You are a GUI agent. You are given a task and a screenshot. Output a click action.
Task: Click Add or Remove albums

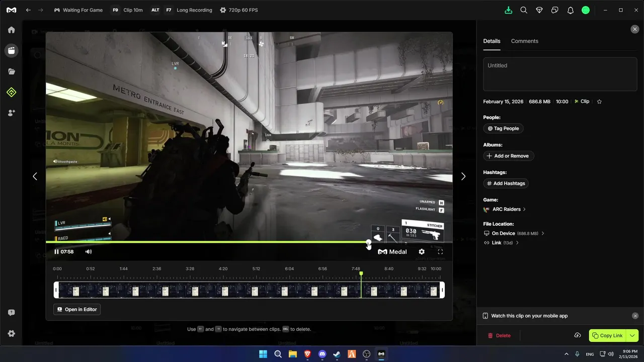[x=509, y=156]
